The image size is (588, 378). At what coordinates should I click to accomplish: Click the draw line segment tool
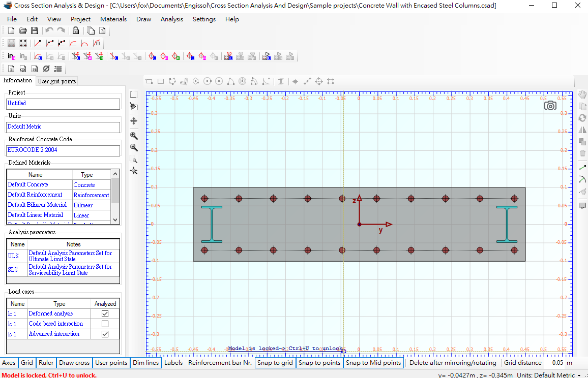pos(582,168)
